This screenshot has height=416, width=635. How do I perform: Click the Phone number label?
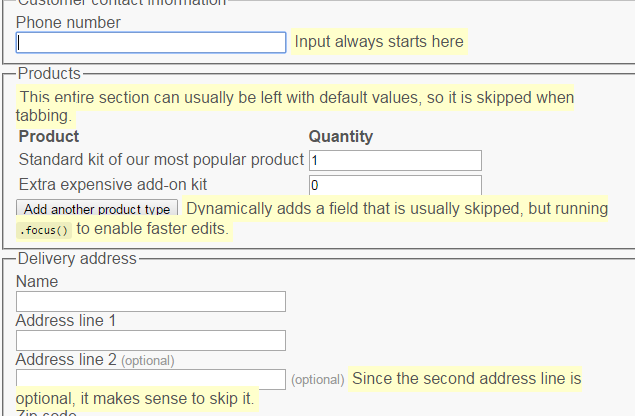click(68, 23)
